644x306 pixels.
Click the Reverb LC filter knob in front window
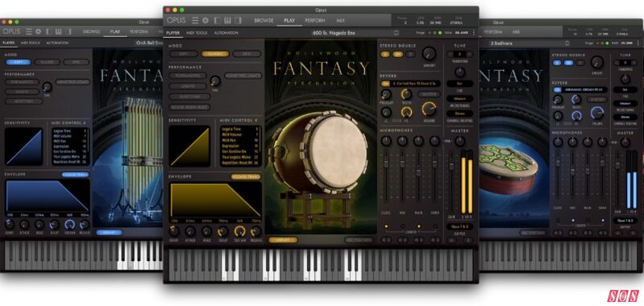coord(386,112)
